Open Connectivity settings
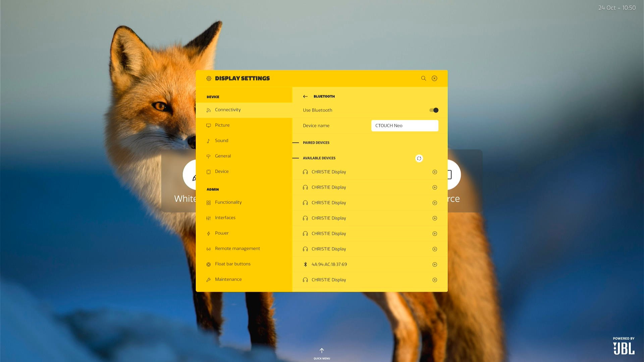The image size is (644, 362). (x=244, y=110)
